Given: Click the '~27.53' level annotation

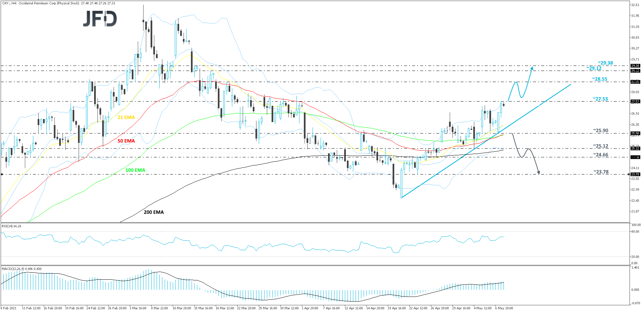Looking at the screenshot, I should [600, 99].
